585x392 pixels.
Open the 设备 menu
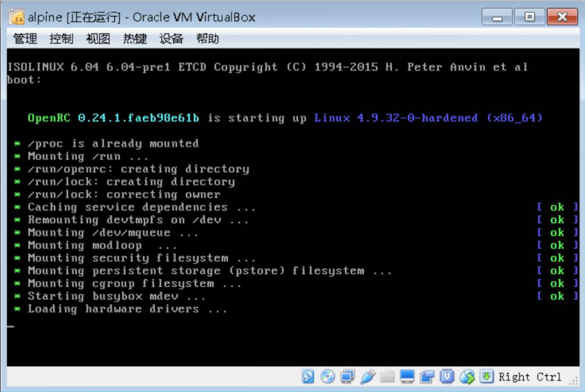point(172,38)
